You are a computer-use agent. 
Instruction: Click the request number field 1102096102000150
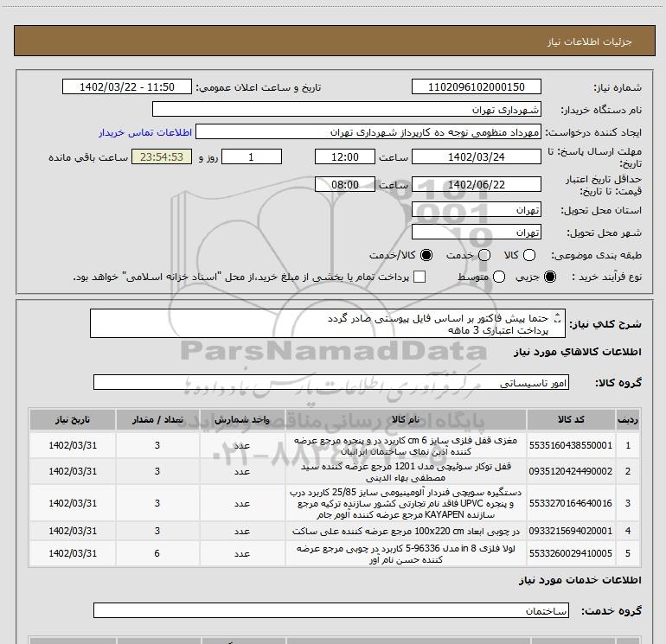pos(476,86)
